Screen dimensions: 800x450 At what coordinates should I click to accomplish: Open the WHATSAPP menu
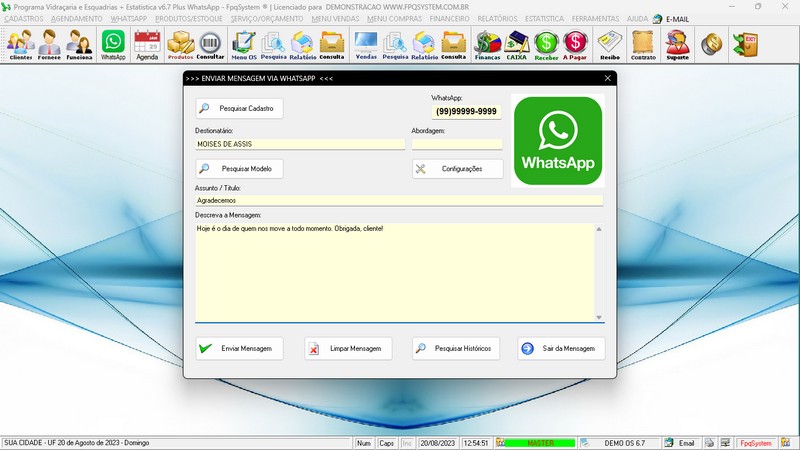click(129, 19)
